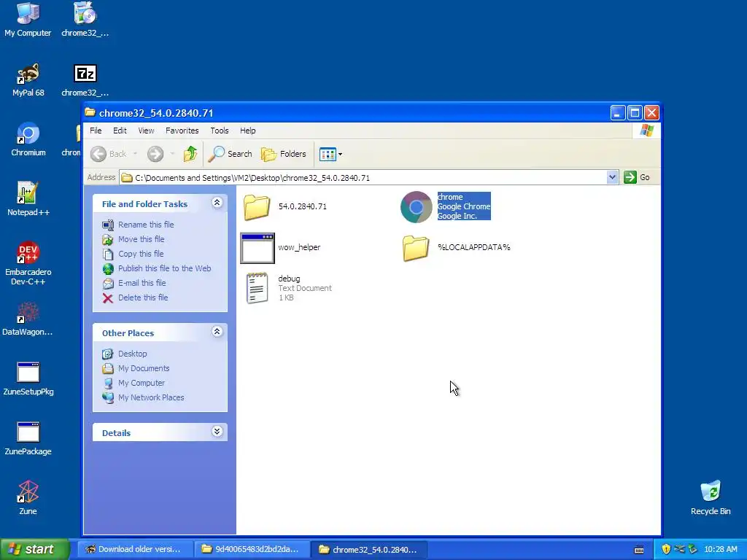This screenshot has height=560, width=747.
Task: Click the 10:28 AM taskbar clock
Action: (x=720, y=550)
